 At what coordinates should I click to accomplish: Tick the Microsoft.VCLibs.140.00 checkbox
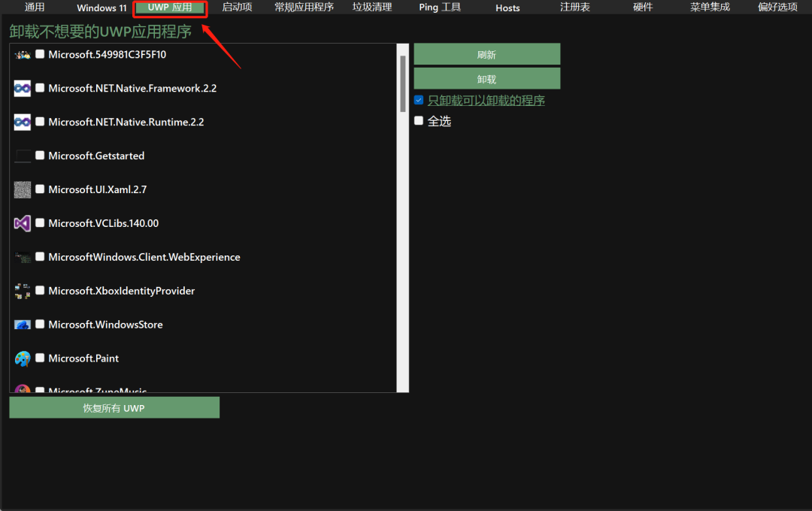pos(40,223)
